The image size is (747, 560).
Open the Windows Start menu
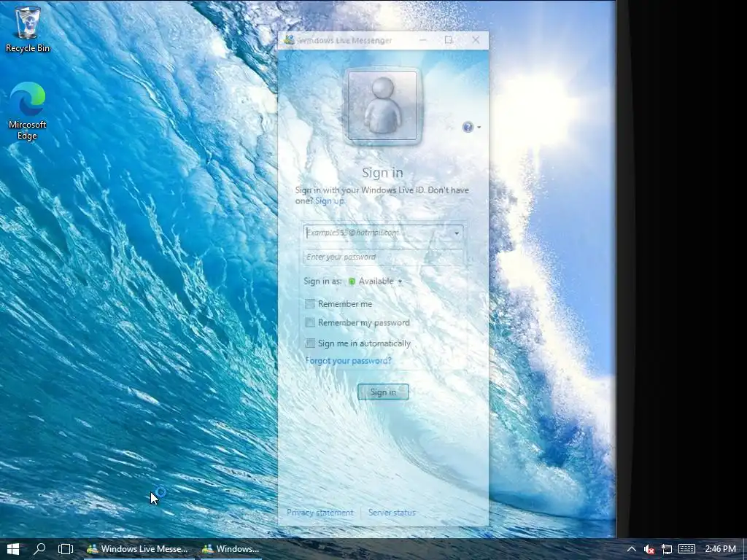13,549
